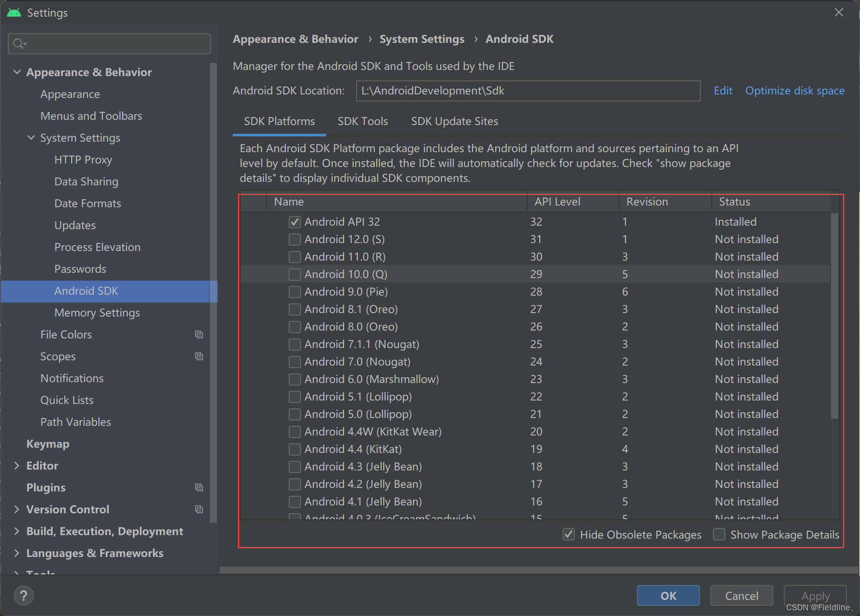Viewport: 860px width, 616px height.
Task: Collapse the Appearance & Behavior section
Action: [17, 72]
